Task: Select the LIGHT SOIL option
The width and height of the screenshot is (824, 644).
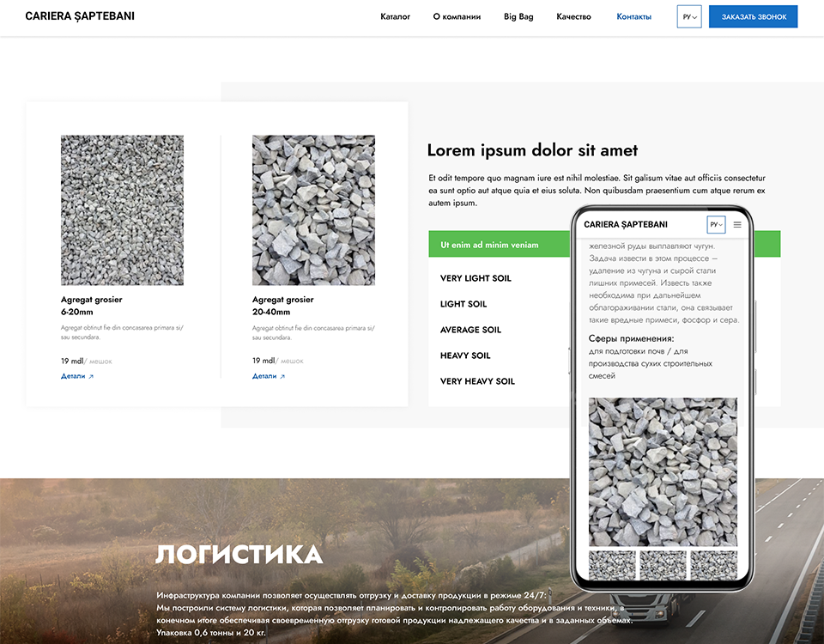Action: point(463,304)
